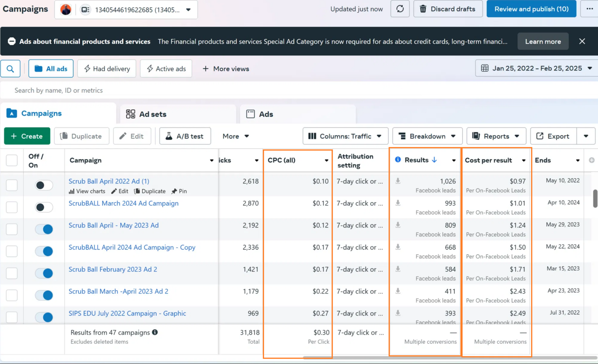Launch an A/B test
The image size is (598, 364).
pos(185,136)
